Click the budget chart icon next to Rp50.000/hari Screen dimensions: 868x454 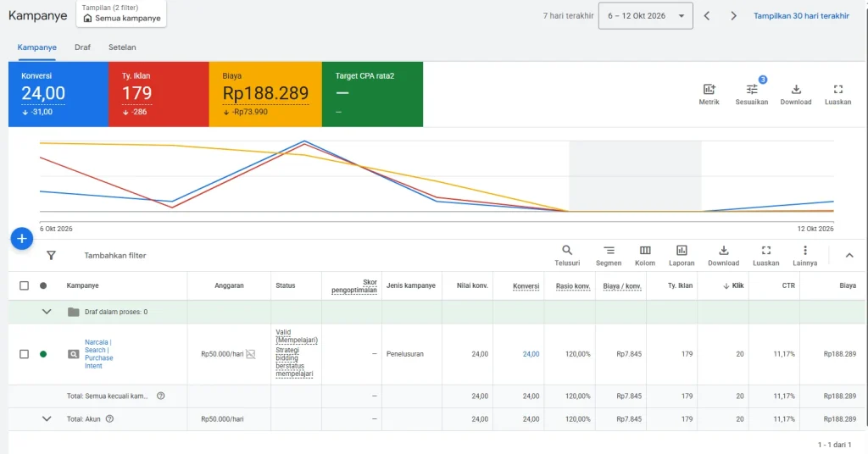(x=251, y=354)
